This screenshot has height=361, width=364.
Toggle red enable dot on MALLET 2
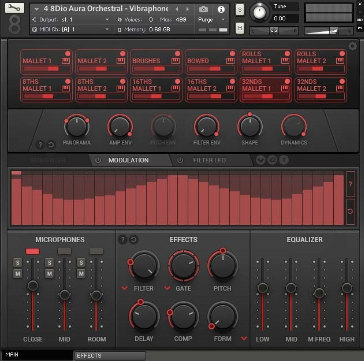point(122,54)
